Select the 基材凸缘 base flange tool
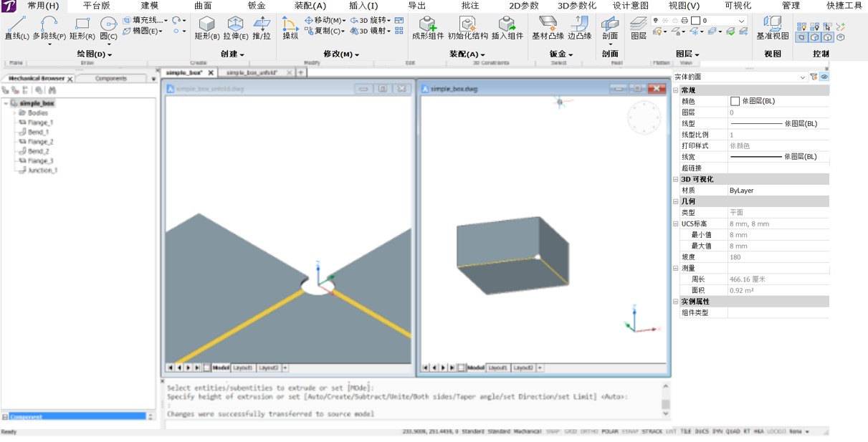868x442 pixels. pyautogui.click(x=548, y=29)
